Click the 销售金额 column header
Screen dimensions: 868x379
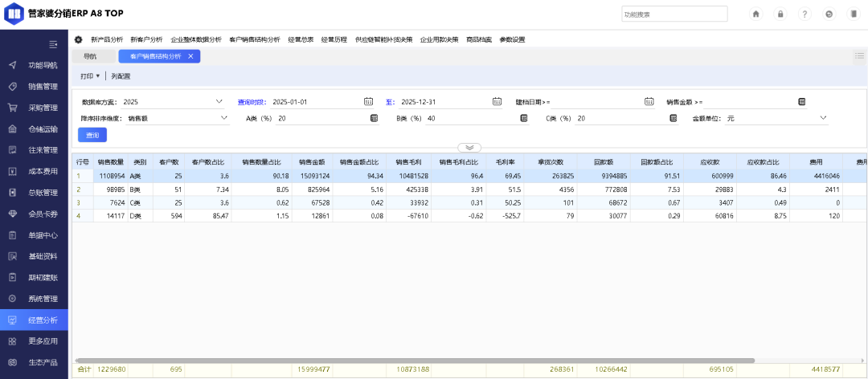click(312, 162)
